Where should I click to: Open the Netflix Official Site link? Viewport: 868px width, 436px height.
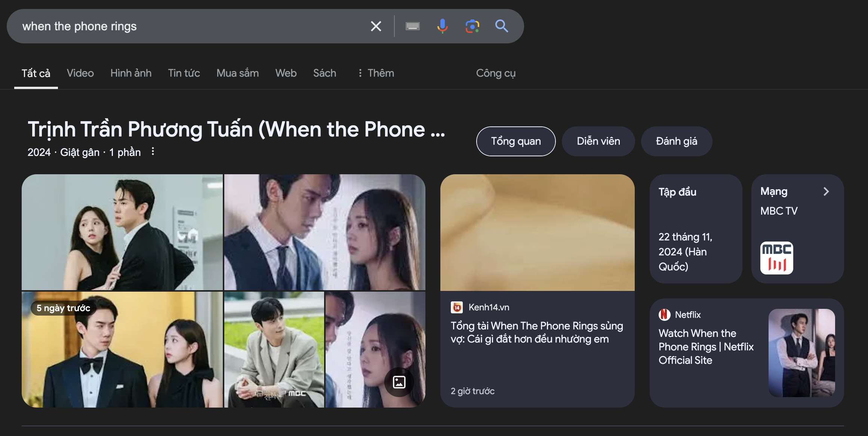tap(706, 347)
